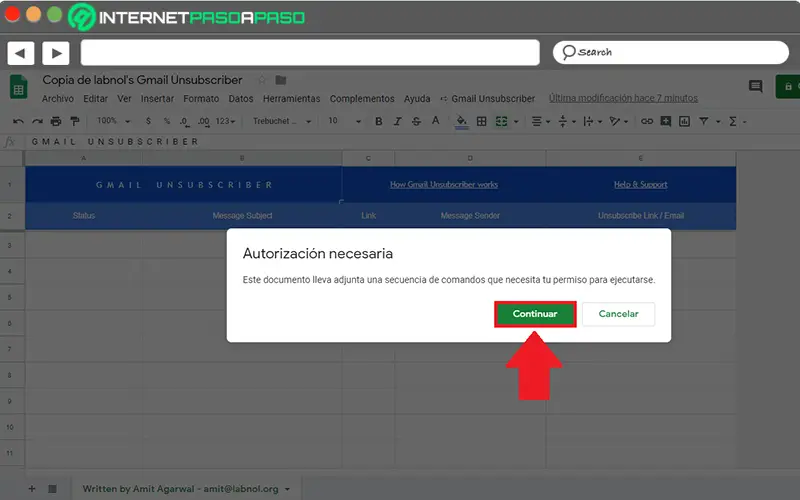The width and height of the screenshot is (800, 500).
Task: Click the browser forward arrow button
Action: click(x=56, y=53)
